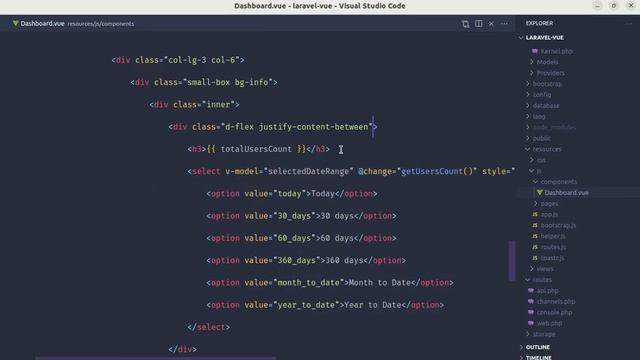Expand the Providers folder
Image resolution: width=640 pixels, height=360 pixels.
pyautogui.click(x=532, y=73)
